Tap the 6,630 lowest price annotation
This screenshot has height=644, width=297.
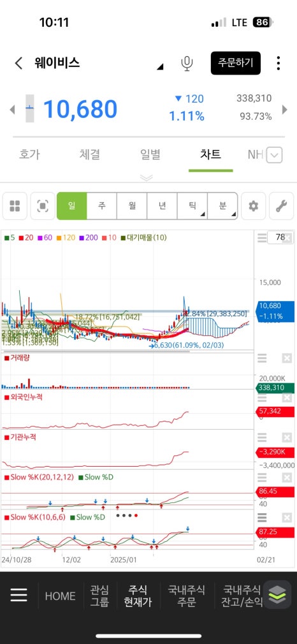point(186,346)
